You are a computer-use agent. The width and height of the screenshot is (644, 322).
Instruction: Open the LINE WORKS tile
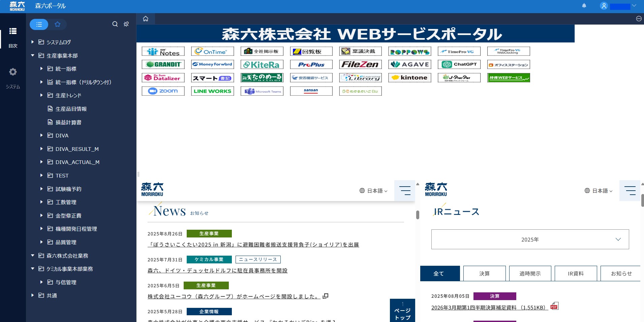(212, 91)
